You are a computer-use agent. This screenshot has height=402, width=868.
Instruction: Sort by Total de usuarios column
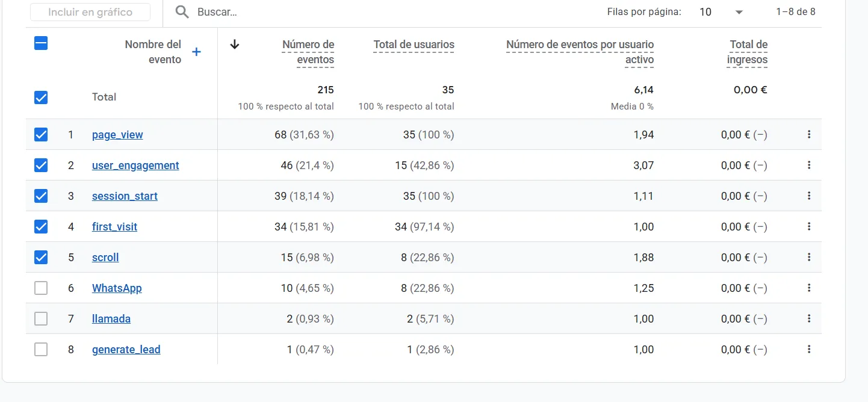click(x=414, y=45)
